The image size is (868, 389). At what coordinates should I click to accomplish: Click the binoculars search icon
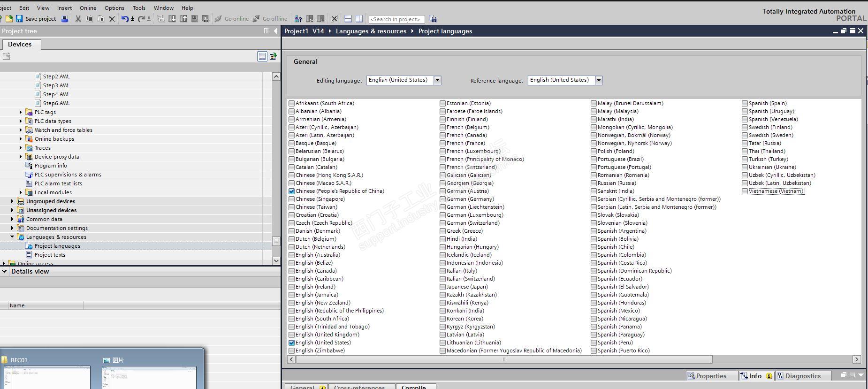point(433,19)
